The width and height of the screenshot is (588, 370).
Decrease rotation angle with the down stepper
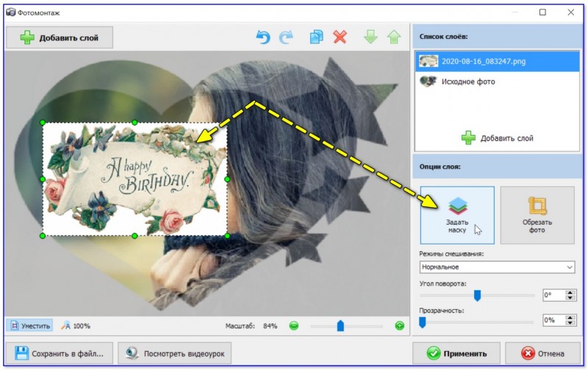coord(570,298)
